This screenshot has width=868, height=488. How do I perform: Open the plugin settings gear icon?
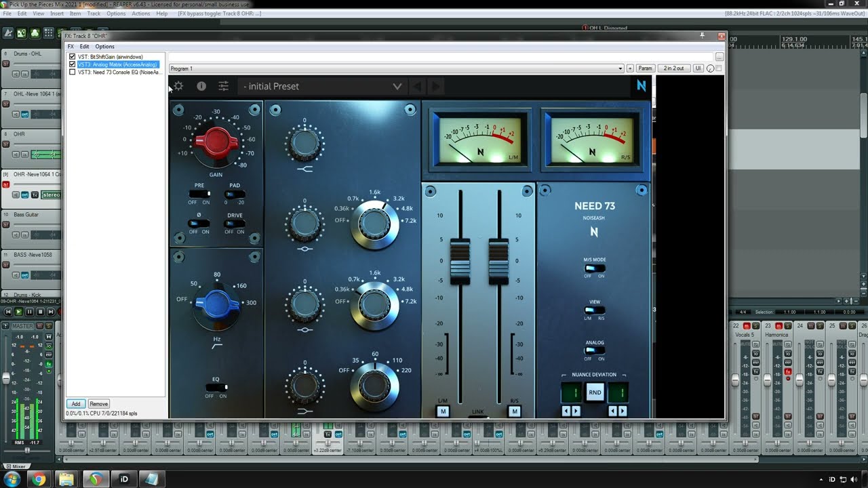178,86
